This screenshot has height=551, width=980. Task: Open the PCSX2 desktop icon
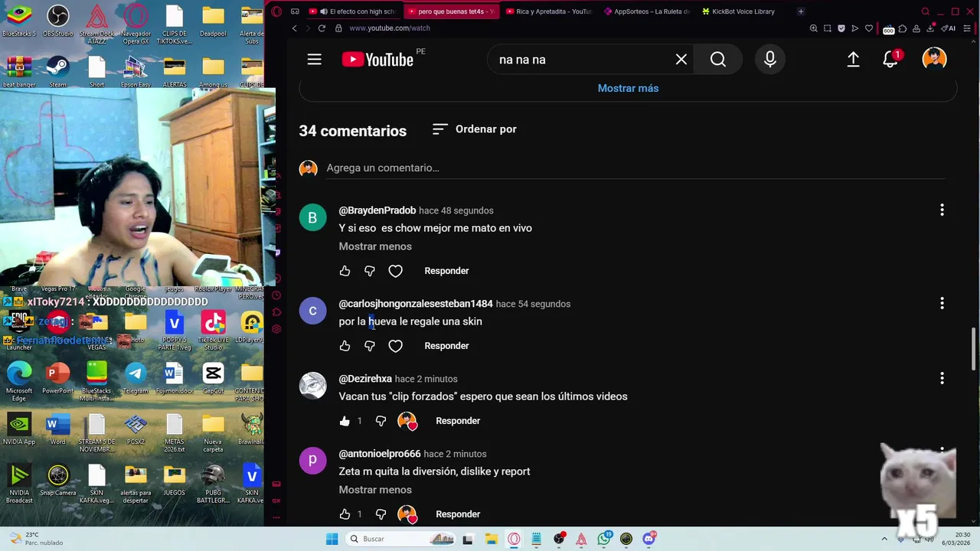pos(136,429)
